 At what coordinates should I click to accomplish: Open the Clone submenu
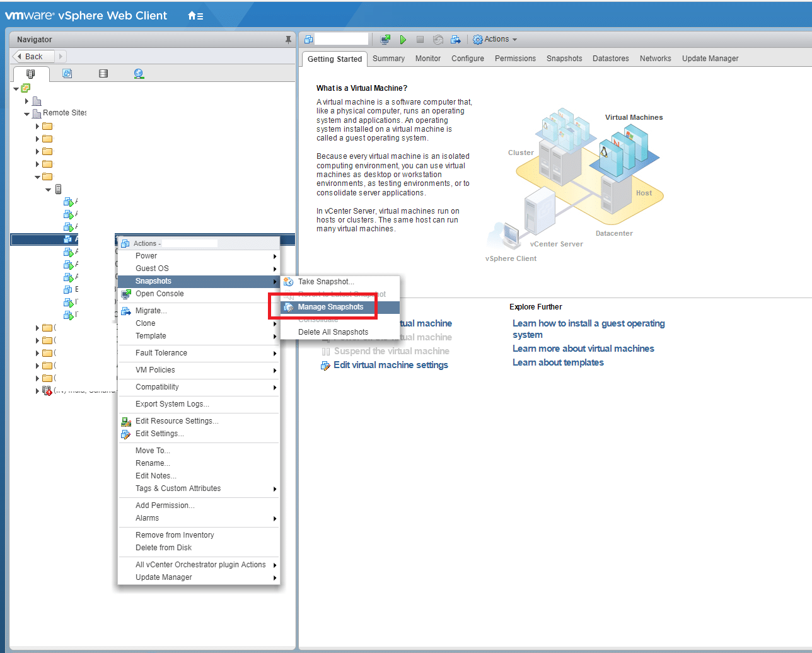tap(199, 323)
